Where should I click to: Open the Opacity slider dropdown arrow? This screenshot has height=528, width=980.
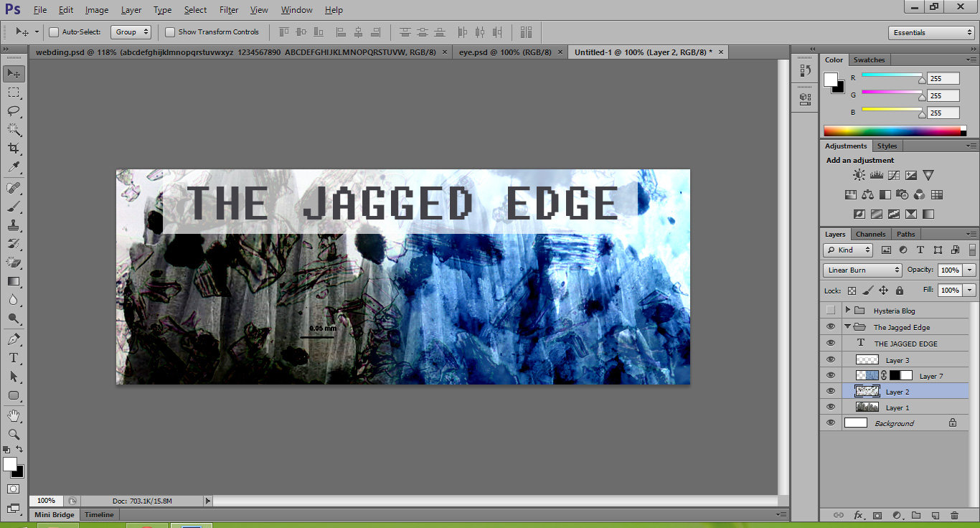pos(970,270)
